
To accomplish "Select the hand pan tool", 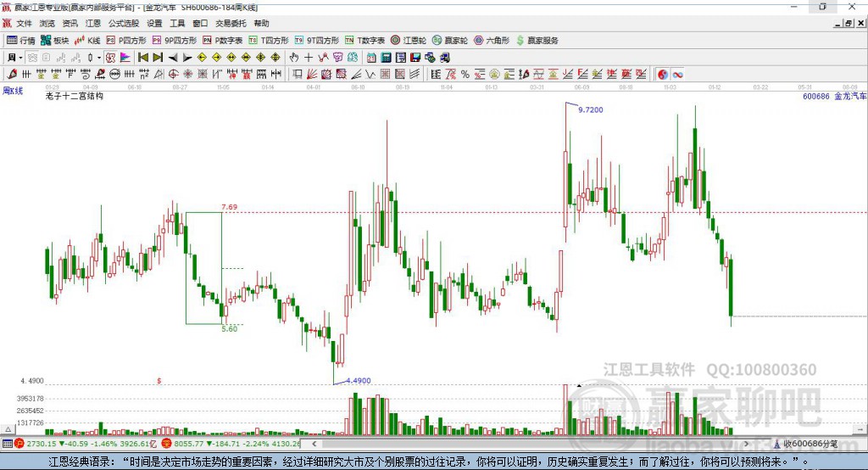I will pyautogui.click(x=294, y=57).
